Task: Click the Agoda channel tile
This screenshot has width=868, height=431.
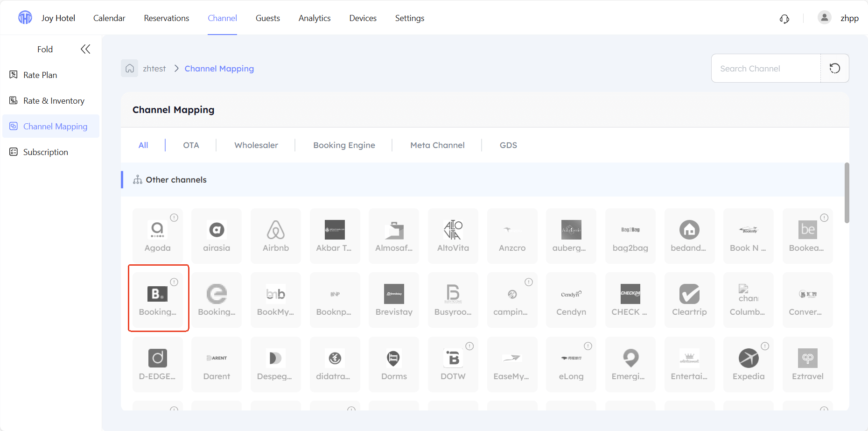Action: [x=158, y=236]
